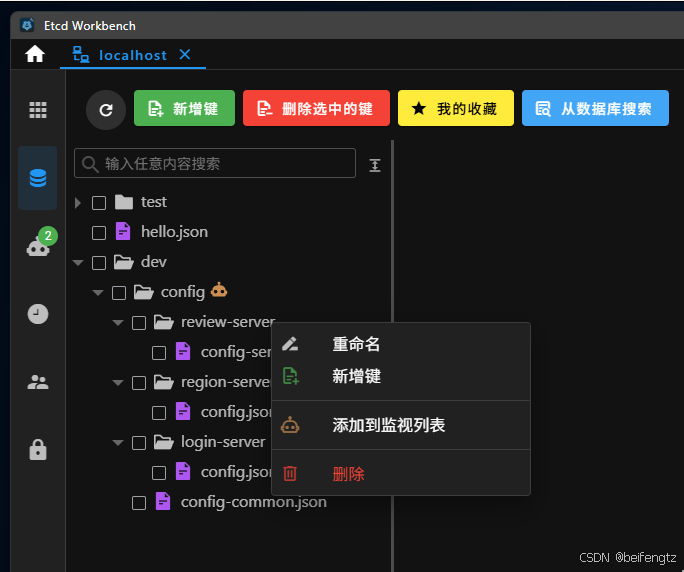Screen dimensions: 684x572
Task: Select the dev open-folder icon
Action: [124, 262]
